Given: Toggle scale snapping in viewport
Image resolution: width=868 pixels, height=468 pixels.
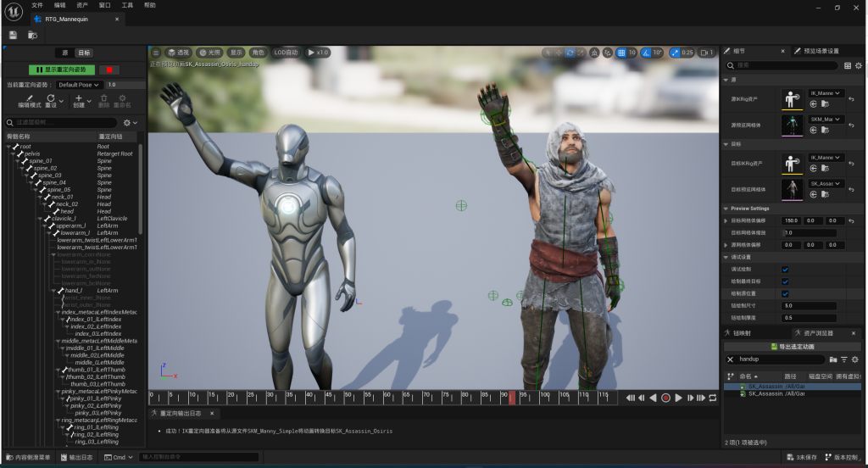Looking at the screenshot, I should pyautogui.click(x=675, y=53).
